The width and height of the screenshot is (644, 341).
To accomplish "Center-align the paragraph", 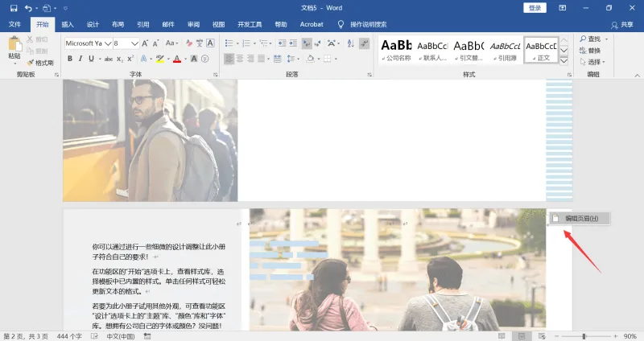I will pyautogui.click(x=239, y=59).
